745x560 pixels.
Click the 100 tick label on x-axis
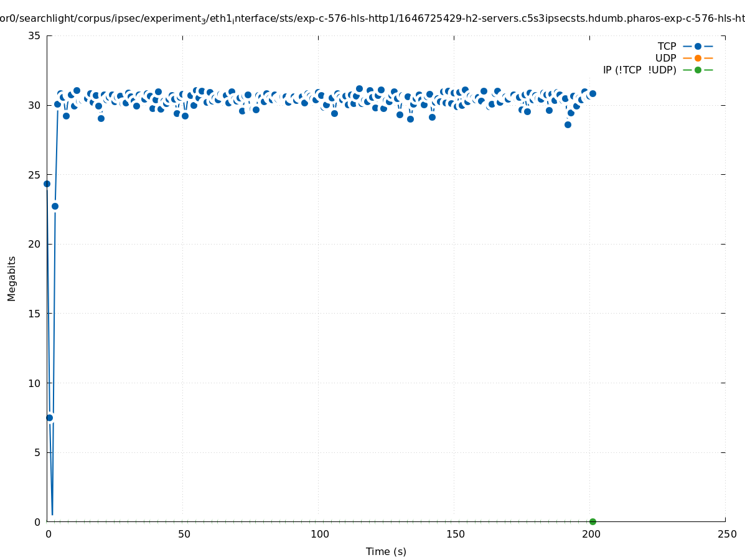(x=319, y=534)
